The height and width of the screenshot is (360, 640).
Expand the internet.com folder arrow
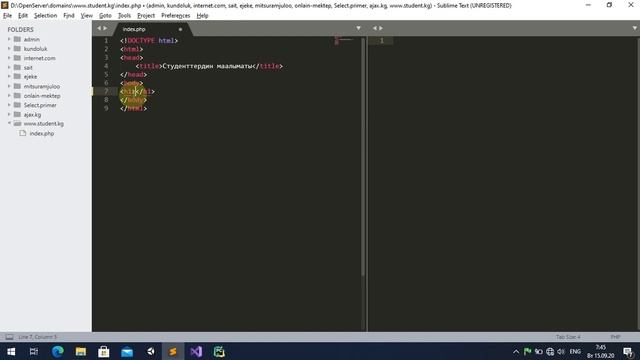pyautogui.click(x=9, y=58)
